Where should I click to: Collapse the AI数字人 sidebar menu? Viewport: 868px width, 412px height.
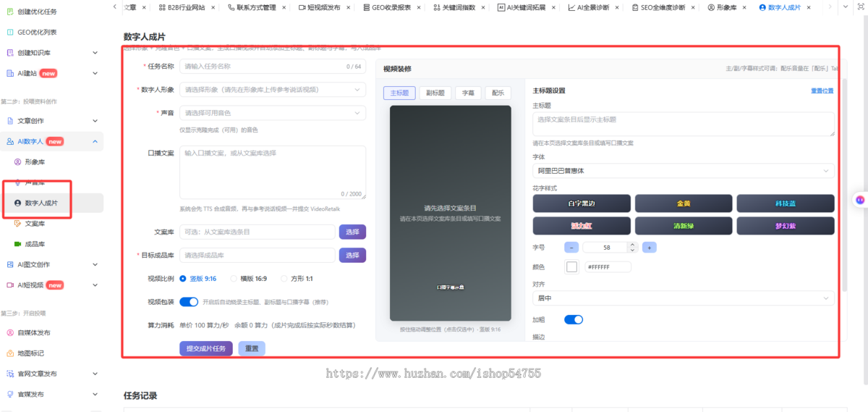[x=95, y=141]
